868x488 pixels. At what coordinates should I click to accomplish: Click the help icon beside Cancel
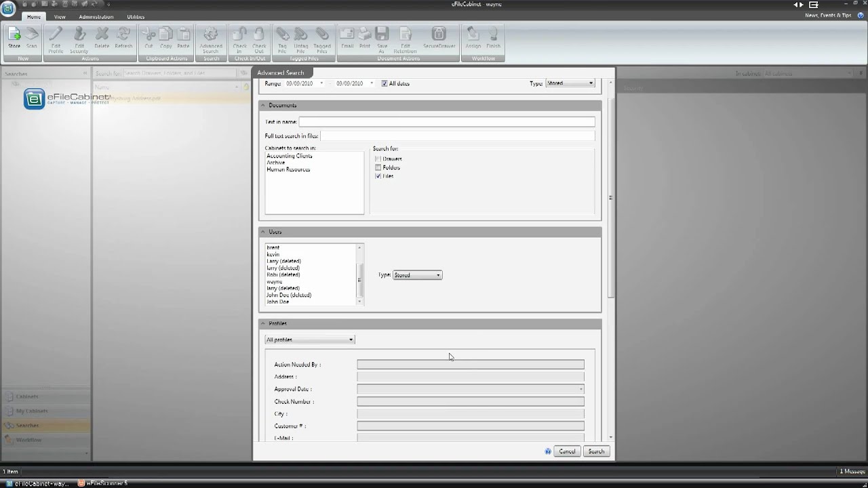[548, 451]
